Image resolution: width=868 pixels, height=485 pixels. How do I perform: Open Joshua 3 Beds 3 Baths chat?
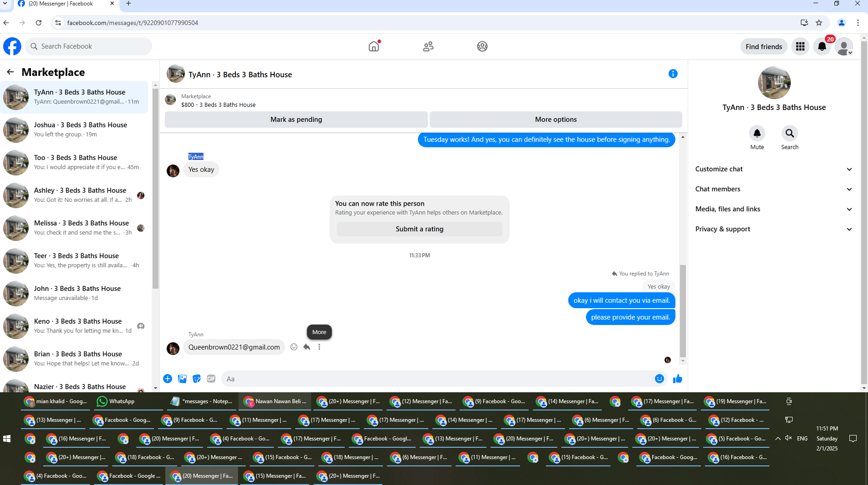[75, 130]
